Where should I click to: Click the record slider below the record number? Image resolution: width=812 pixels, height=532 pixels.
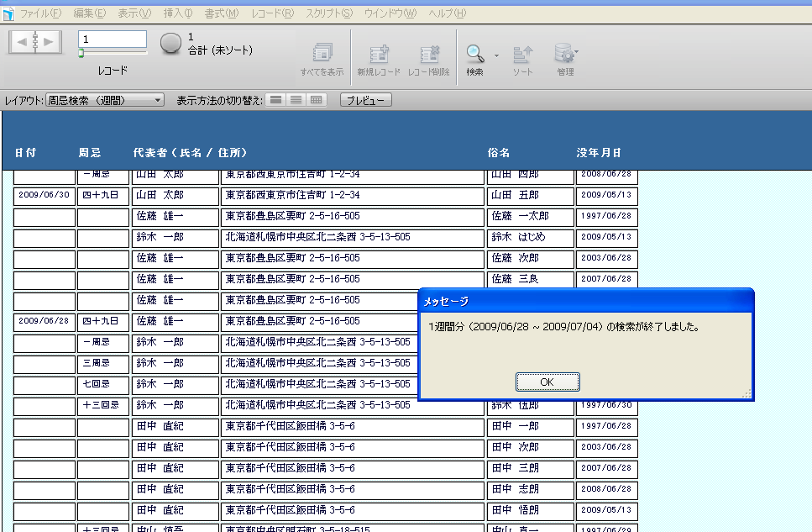(x=113, y=53)
